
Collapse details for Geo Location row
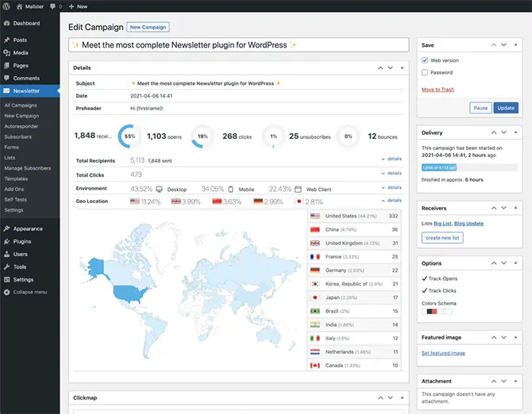coord(391,200)
